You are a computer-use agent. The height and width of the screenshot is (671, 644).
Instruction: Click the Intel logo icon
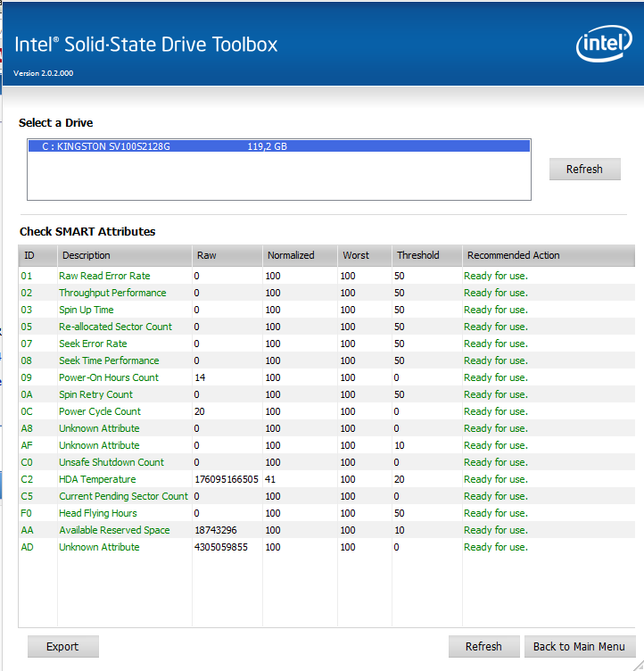tap(604, 43)
